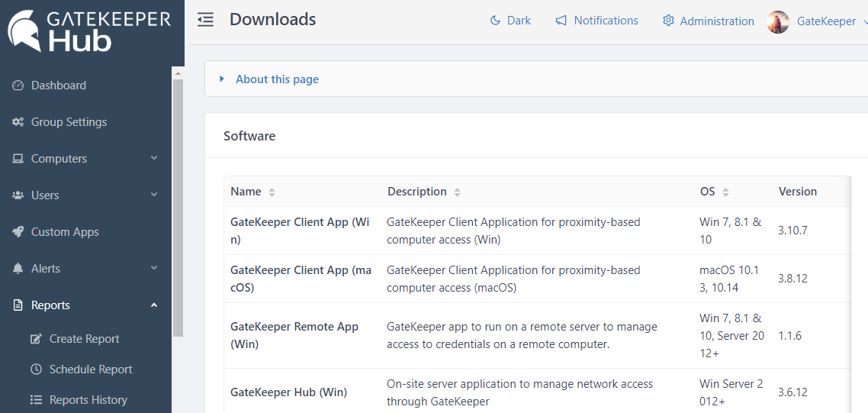Click the Schedule Report clock icon
The image size is (868, 413).
tap(36, 369)
